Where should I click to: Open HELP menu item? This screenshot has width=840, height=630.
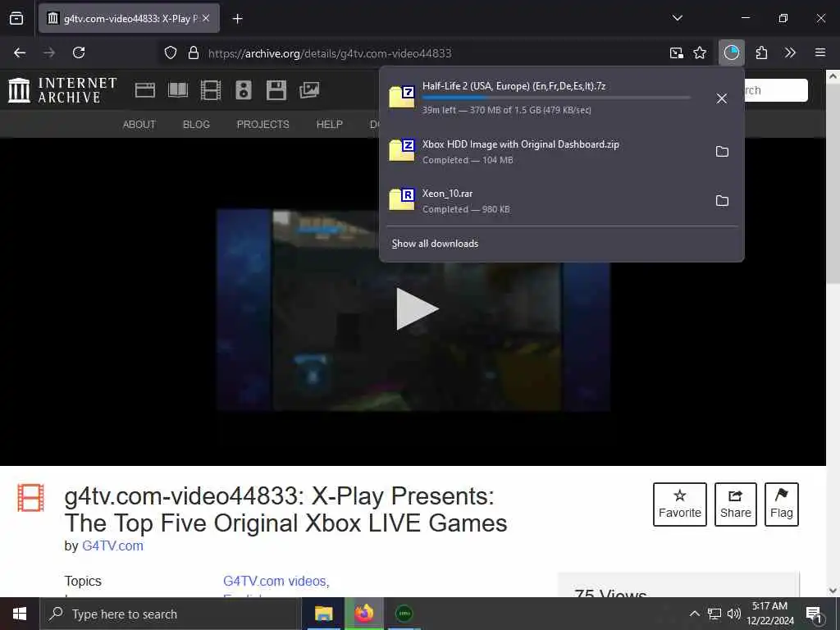[x=330, y=125]
